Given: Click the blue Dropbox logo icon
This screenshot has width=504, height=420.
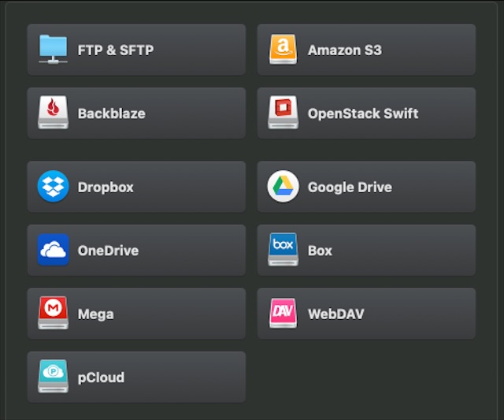Looking at the screenshot, I should pyautogui.click(x=54, y=187).
